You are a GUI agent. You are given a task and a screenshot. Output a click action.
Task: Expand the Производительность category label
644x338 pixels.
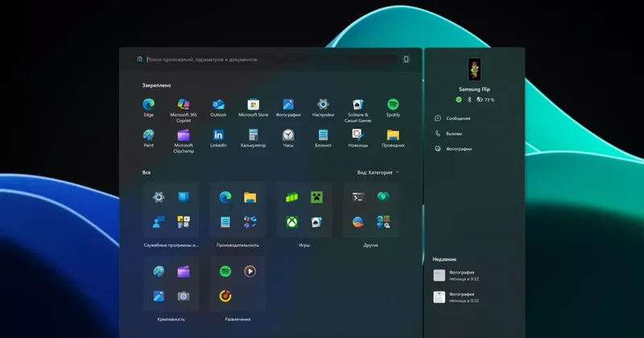[x=237, y=245]
